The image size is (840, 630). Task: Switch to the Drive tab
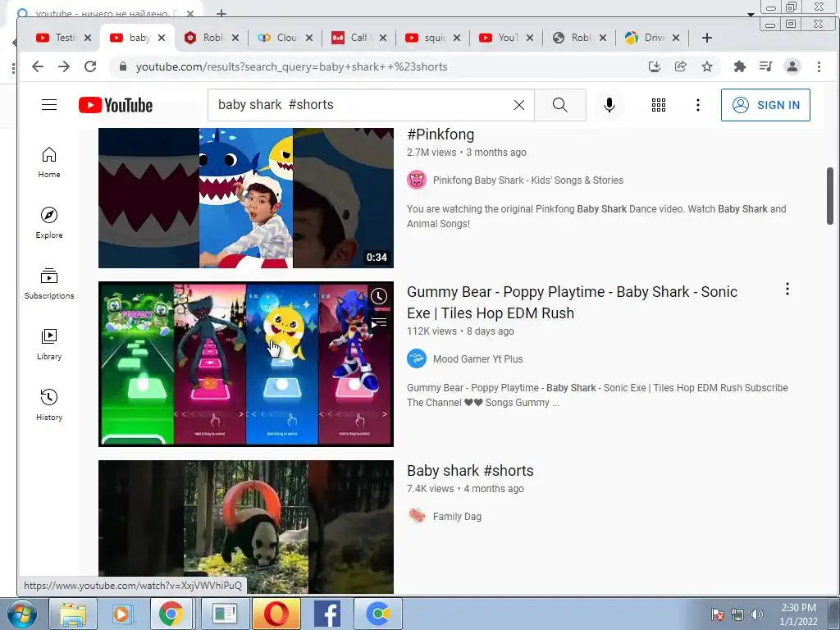point(646,38)
